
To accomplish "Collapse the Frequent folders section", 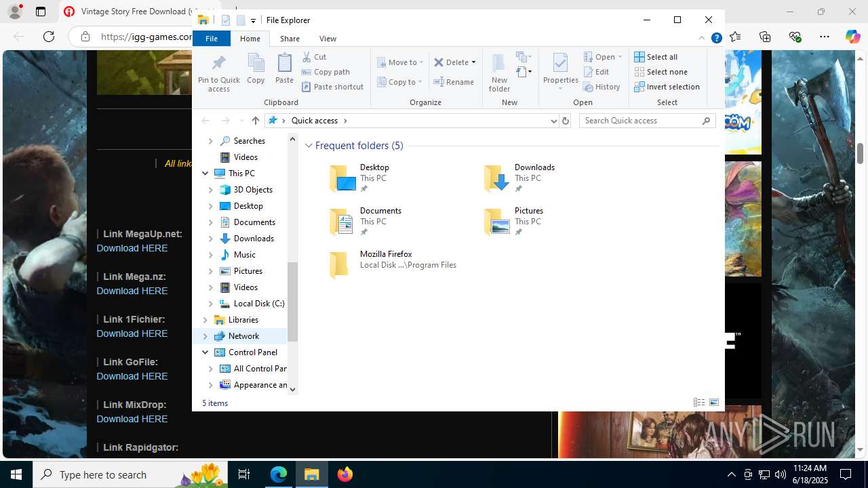I will coord(309,146).
